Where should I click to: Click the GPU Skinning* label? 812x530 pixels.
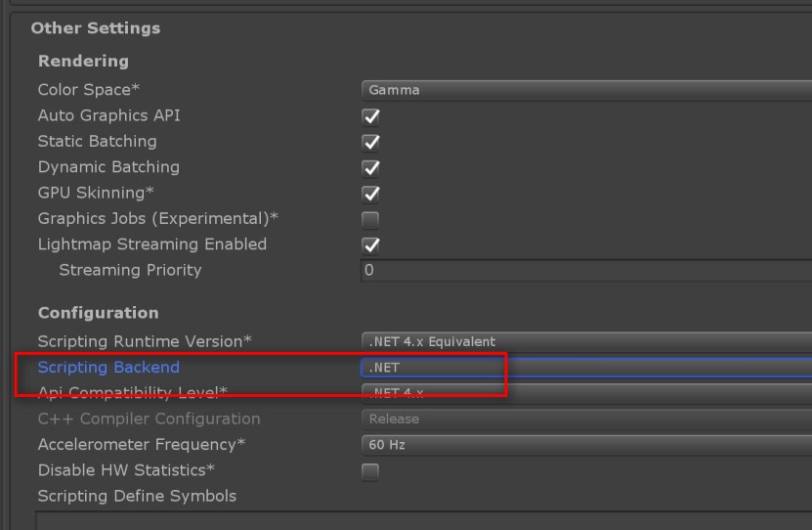point(96,193)
